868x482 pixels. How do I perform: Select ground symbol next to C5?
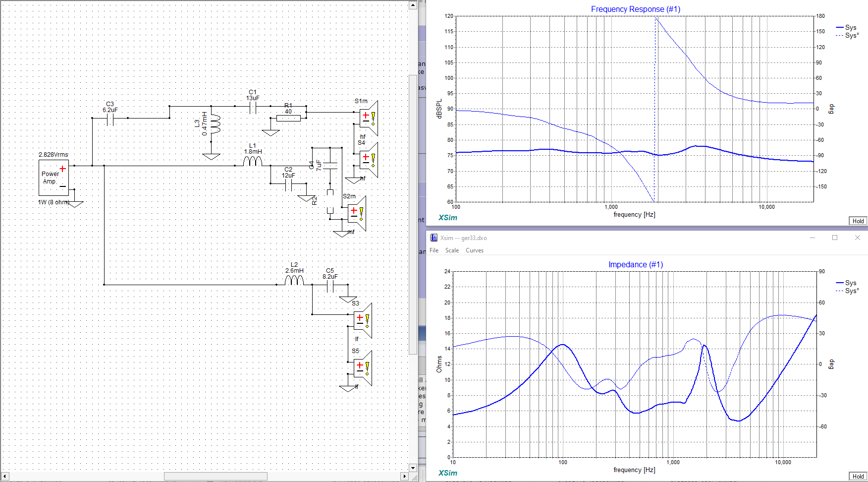348,300
